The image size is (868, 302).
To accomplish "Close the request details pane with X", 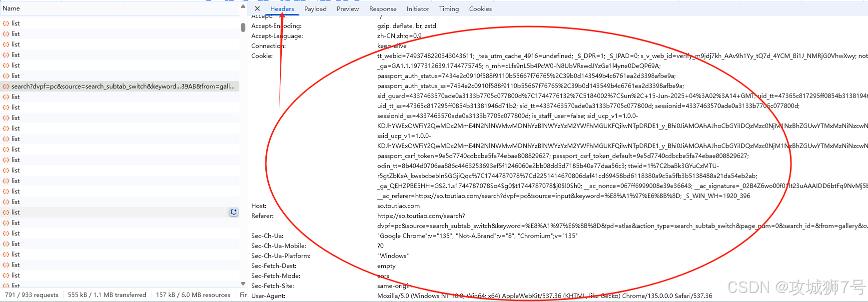I will click(257, 8).
